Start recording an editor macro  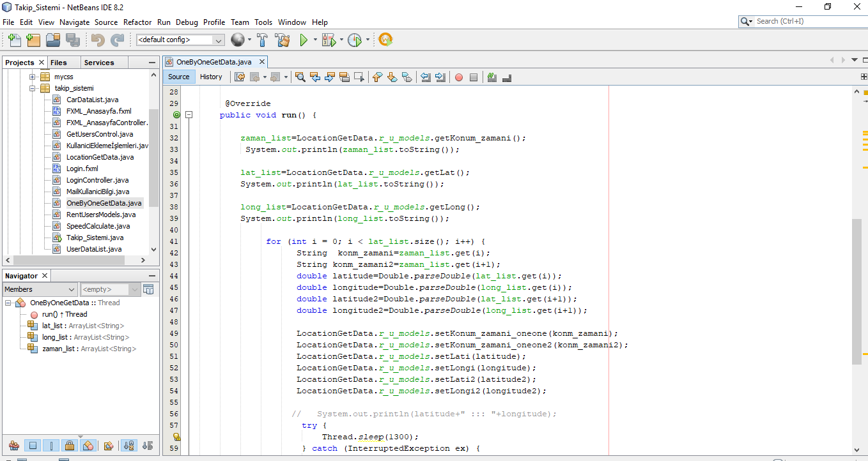pyautogui.click(x=460, y=77)
